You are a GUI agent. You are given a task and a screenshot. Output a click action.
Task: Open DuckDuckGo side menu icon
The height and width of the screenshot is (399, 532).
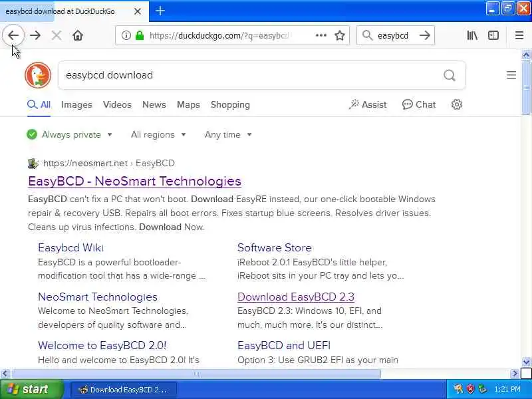511,75
